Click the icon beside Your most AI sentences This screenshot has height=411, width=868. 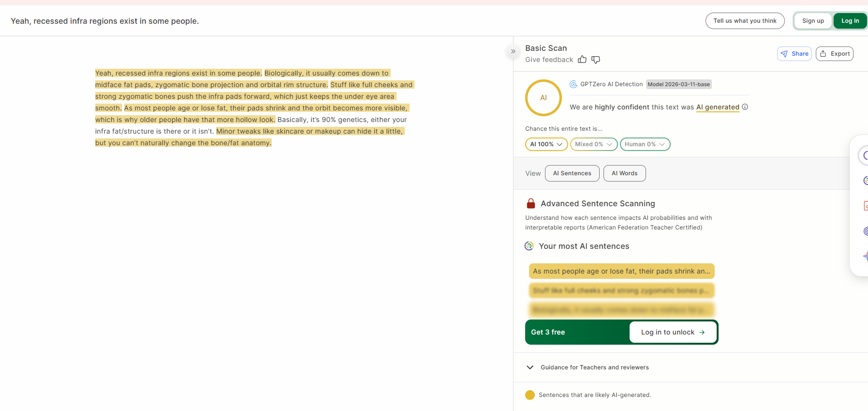(529, 246)
